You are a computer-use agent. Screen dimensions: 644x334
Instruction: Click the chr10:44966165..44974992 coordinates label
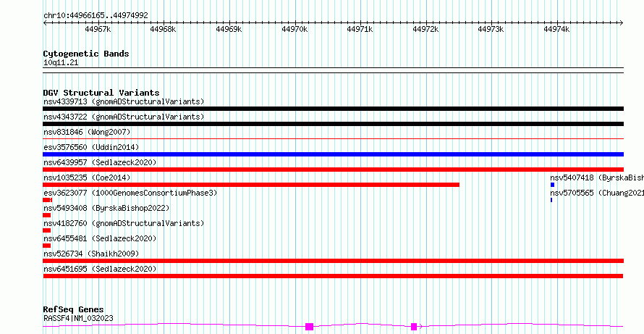(x=96, y=16)
